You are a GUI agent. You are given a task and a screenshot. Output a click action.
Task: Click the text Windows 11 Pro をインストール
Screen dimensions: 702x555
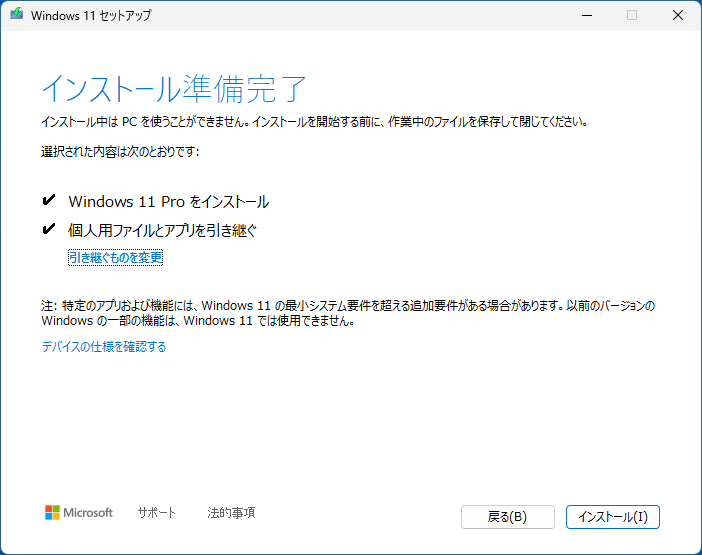click(168, 202)
